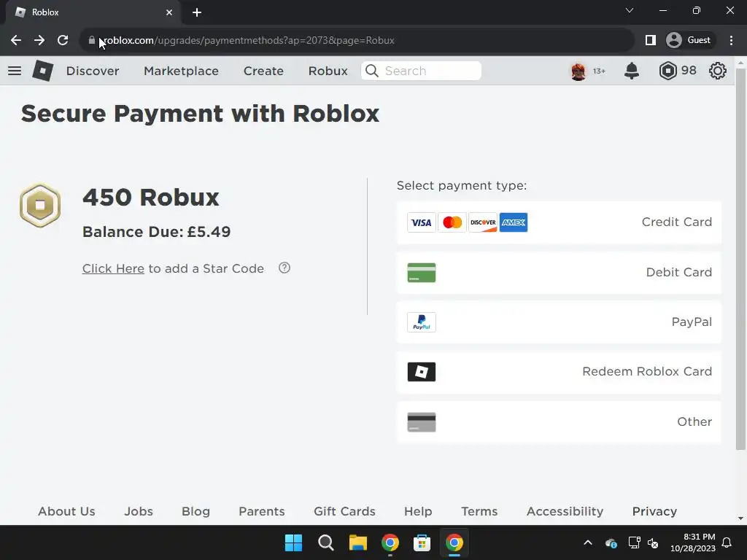
Task: Click the PayPal logo icon
Action: pyautogui.click(x=422, y=322)
